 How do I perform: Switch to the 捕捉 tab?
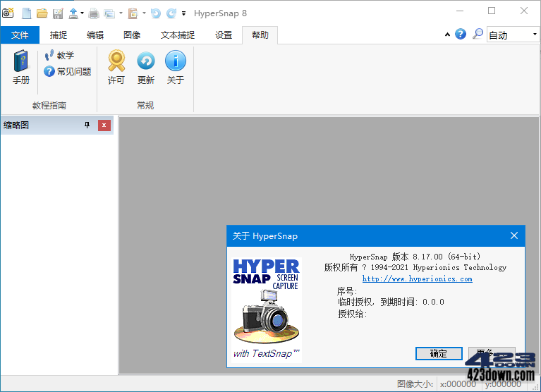(59, 35)
